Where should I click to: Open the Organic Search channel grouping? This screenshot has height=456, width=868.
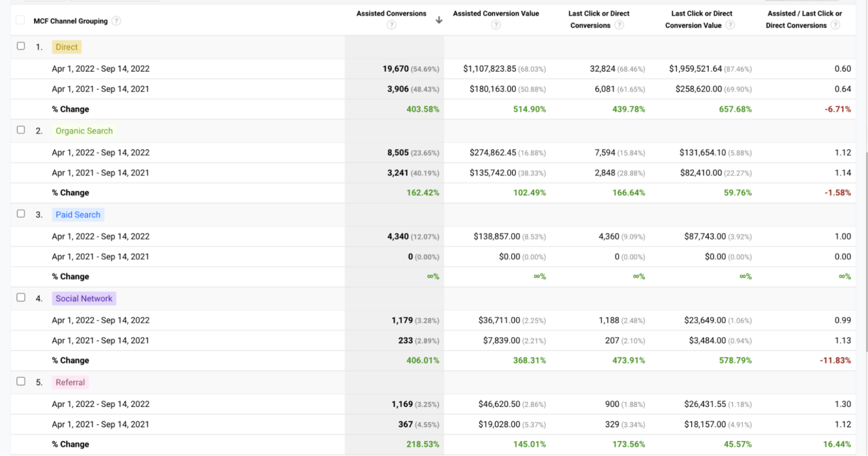point(84,131)
